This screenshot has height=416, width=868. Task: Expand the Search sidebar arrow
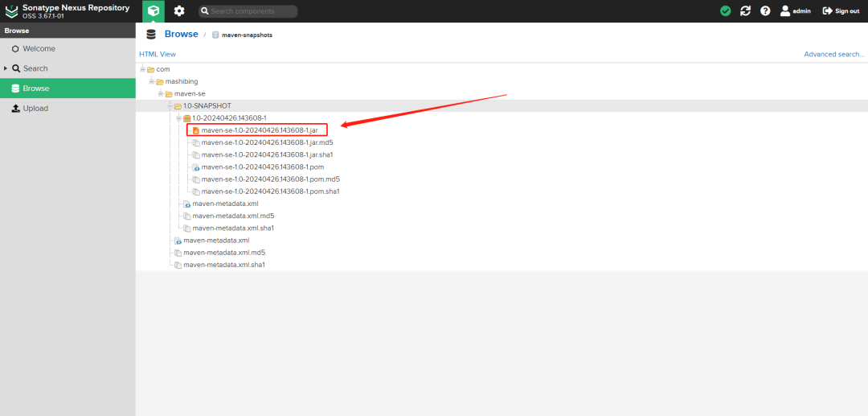6,68
